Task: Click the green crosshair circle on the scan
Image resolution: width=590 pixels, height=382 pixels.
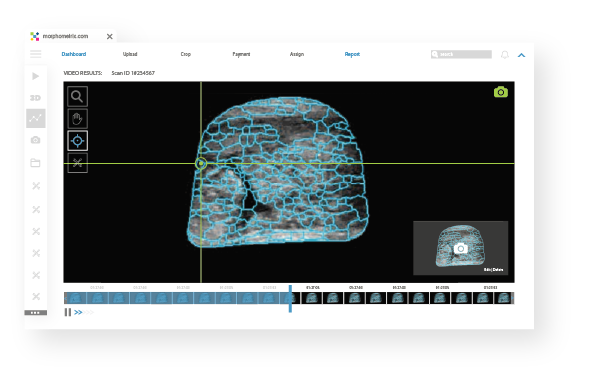Action: [201, 163]
